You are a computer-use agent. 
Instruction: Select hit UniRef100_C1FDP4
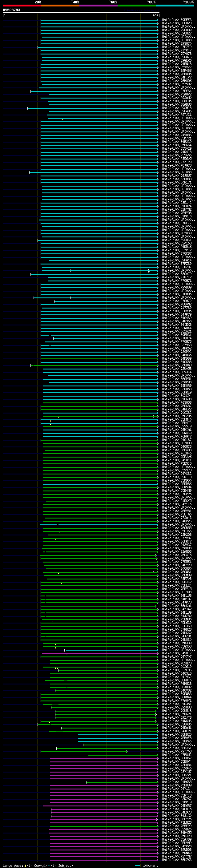(x=176, y=206)
